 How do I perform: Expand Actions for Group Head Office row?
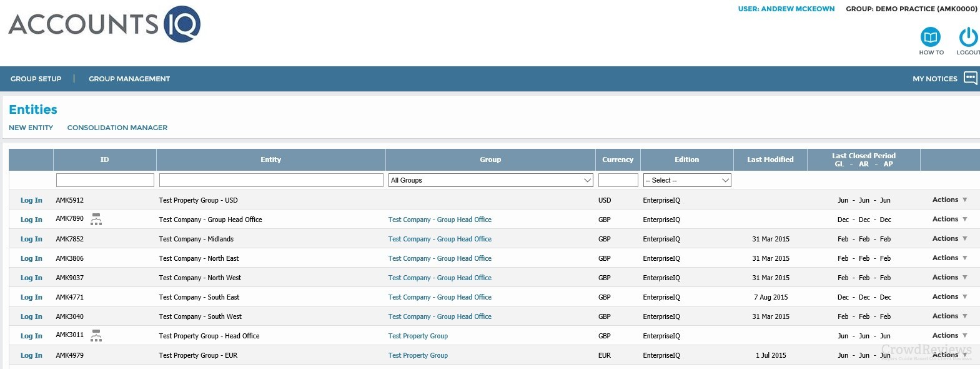(949, 219)
